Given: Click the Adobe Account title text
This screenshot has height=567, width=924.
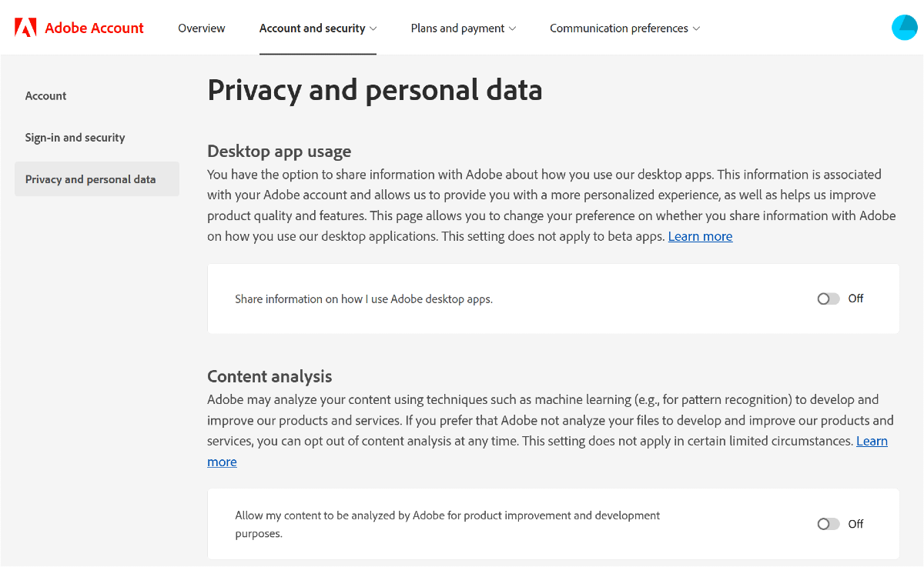Looking at the screenshot, I should tap(94, 28).
